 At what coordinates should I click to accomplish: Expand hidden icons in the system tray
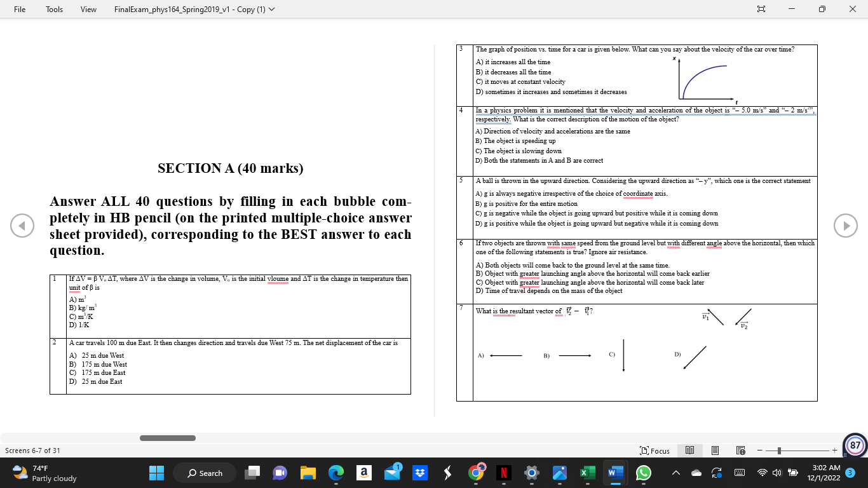click(x=675, y=473)
